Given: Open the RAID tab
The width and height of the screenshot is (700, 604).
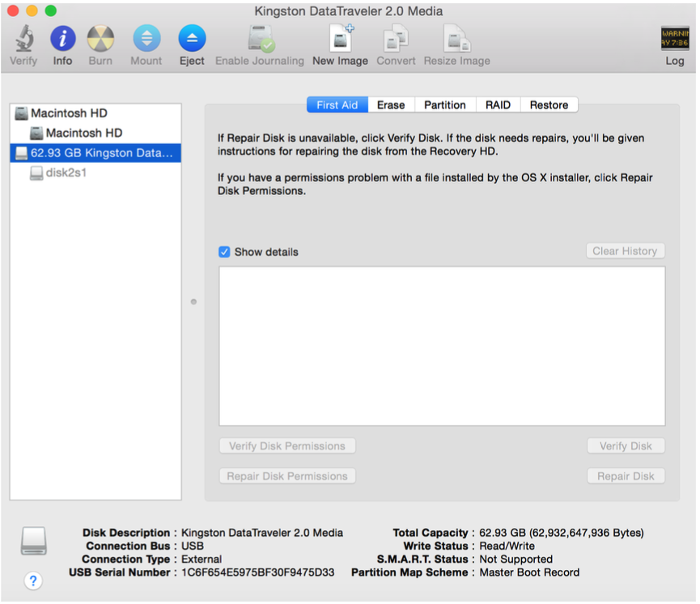Looking at the screenshot, I should [x=498, y=105].
